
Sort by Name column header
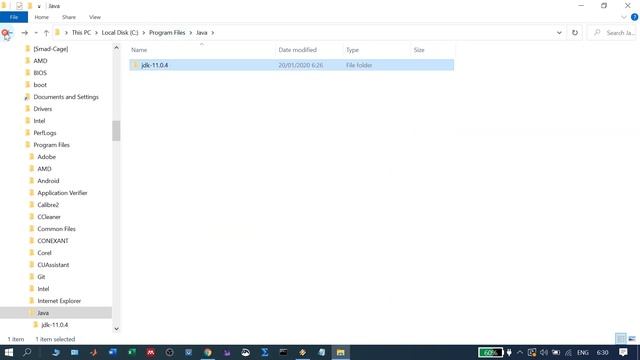coord(139,50)
